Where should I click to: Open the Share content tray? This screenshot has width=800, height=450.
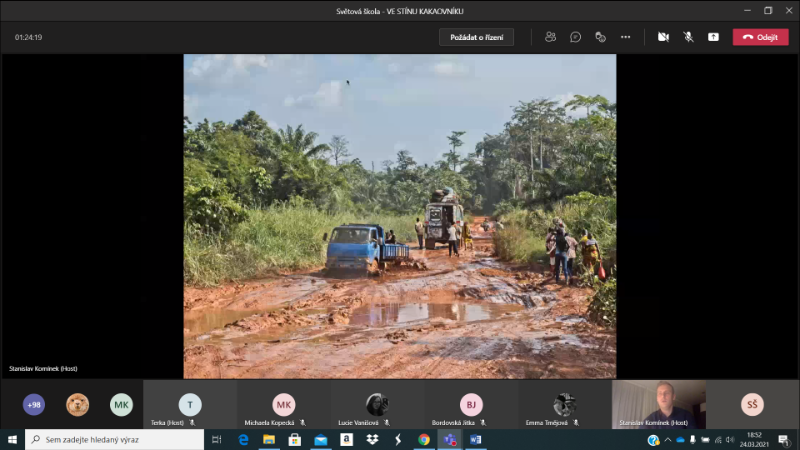click(713, 37)
